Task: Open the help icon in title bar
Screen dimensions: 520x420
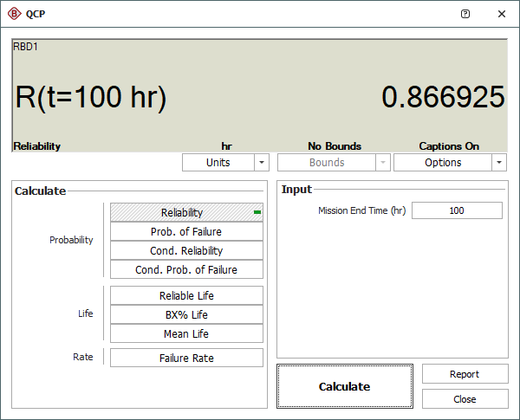Action: point(465,14)
